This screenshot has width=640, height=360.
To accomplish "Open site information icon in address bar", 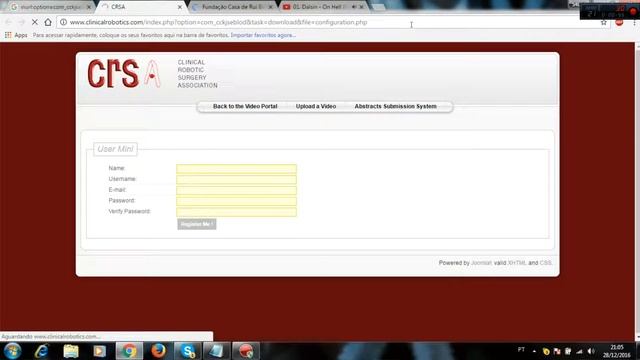I will tap(63, 22).
